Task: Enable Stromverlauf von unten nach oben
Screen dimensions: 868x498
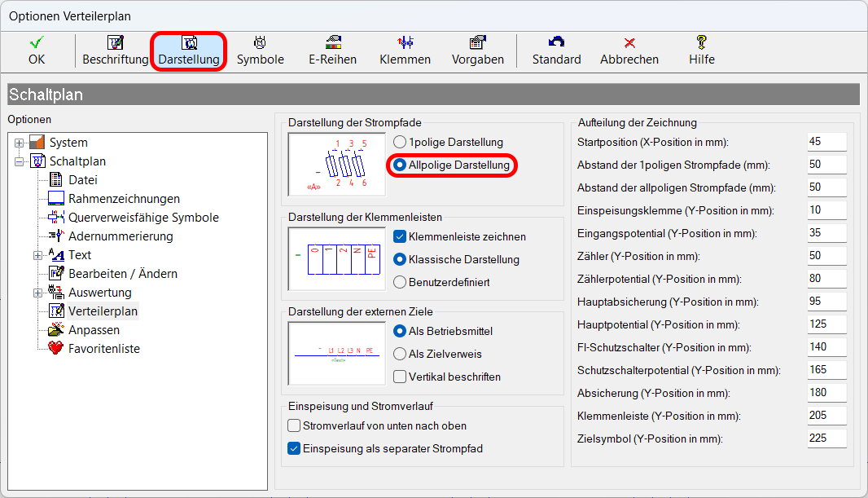Action: (295, 425)
